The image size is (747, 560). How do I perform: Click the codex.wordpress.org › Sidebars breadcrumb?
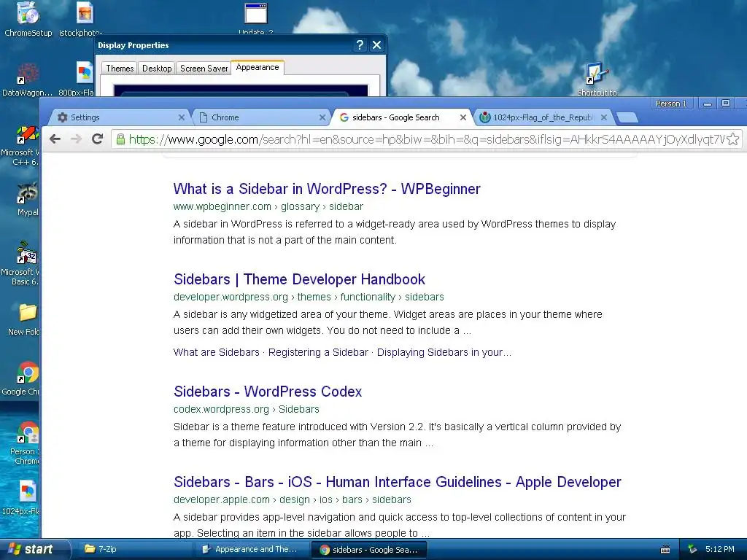coord(247,410)
